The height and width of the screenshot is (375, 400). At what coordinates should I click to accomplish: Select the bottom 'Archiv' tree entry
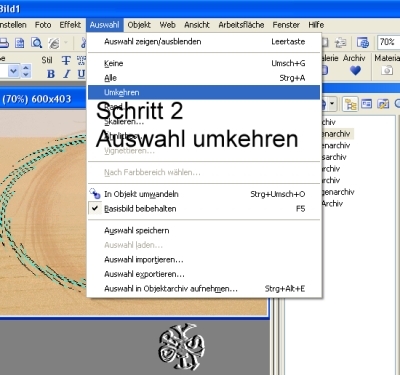(332, 203)
